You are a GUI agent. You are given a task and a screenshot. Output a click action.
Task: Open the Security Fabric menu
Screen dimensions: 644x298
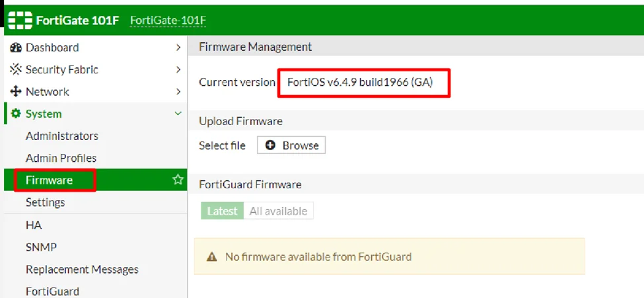click(95, 69)
